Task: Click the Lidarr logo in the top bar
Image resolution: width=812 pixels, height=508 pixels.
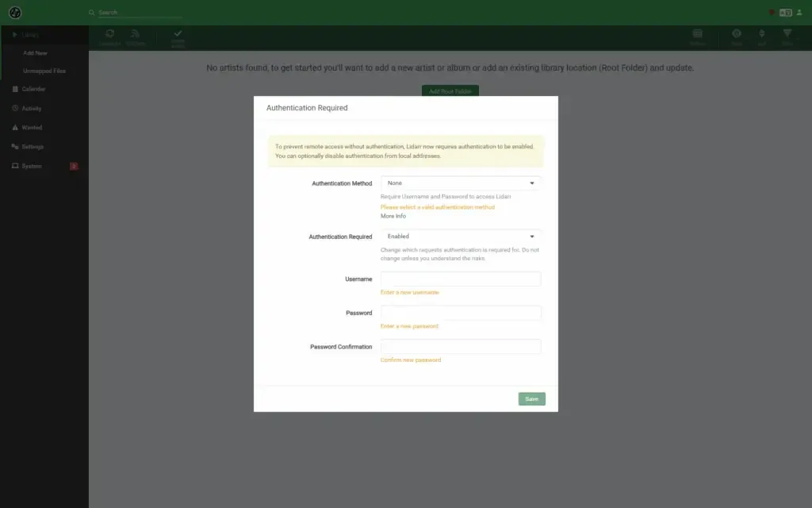Action: (x=16, y=12)
